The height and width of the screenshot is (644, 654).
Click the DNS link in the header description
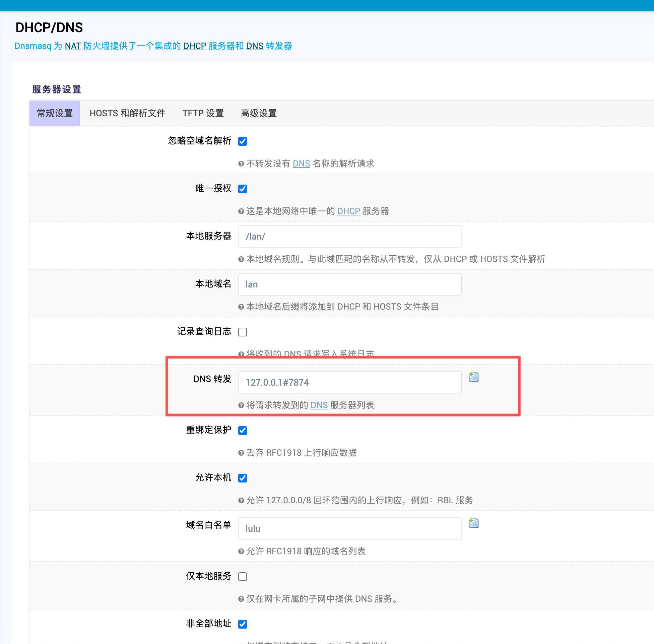(x=255, y=46)
